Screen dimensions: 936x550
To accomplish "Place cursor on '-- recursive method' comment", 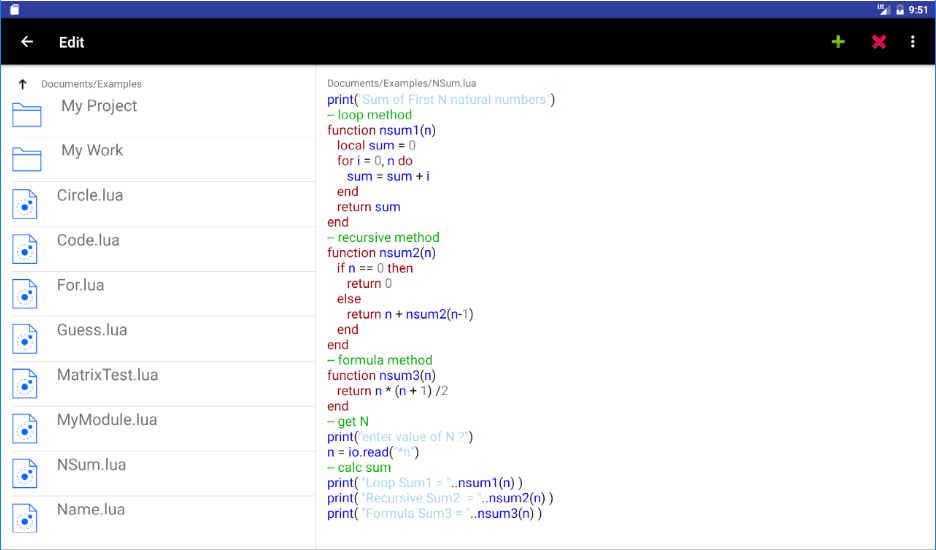I will pyautogui.click(x=383, y=238).
